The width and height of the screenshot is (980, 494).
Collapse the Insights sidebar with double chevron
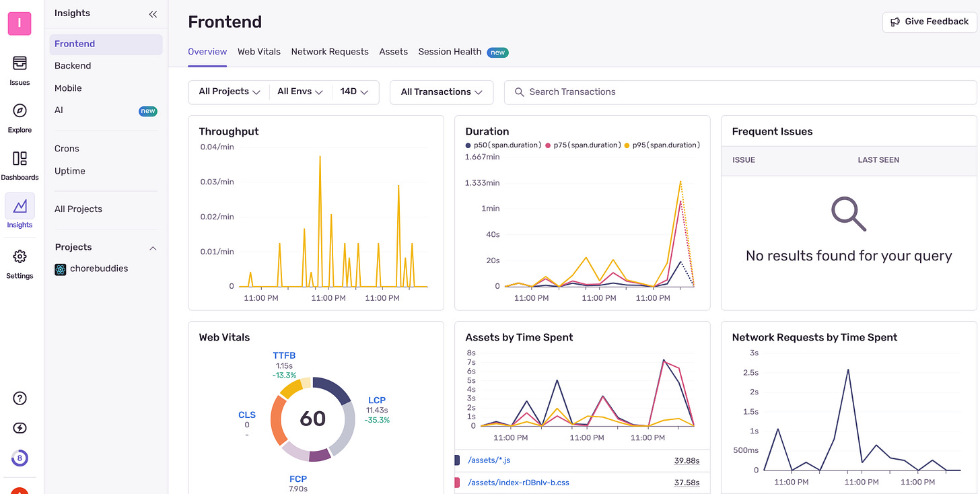pos(153,13)
